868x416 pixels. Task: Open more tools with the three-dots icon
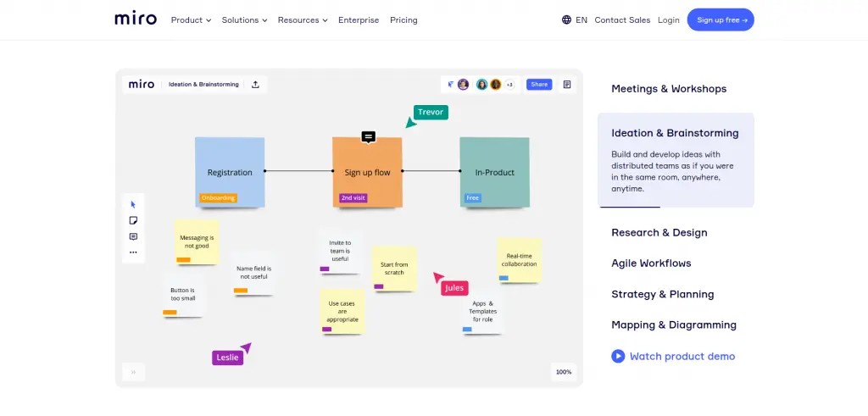click(133, 252)
